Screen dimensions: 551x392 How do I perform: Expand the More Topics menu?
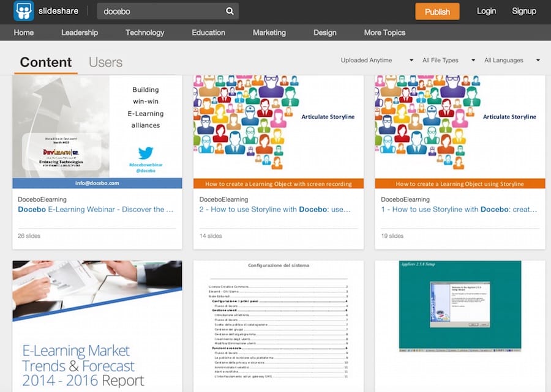pos(385,32)
